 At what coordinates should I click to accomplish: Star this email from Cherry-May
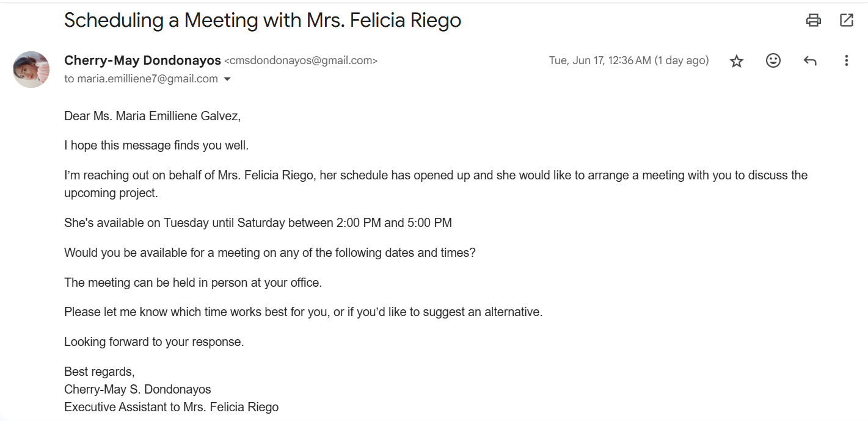(x=737, y=61)
